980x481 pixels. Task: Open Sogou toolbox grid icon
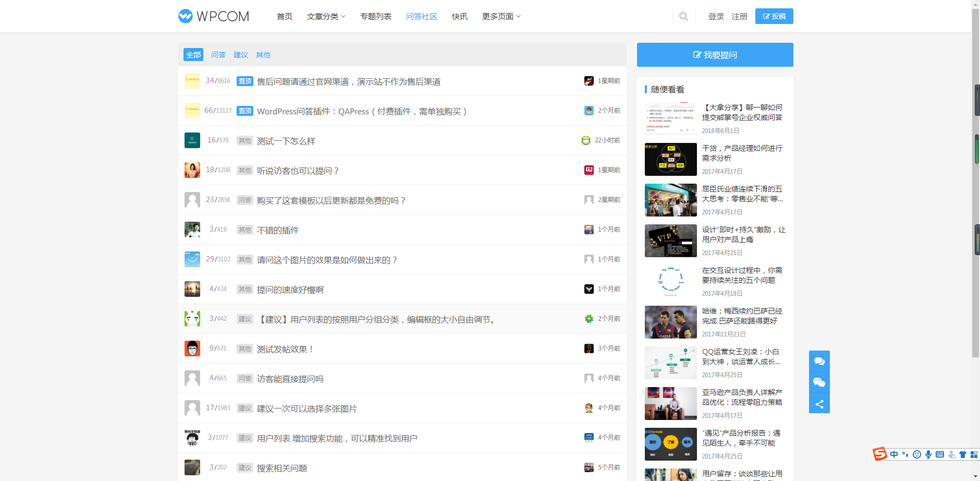[x=974, y=454]
